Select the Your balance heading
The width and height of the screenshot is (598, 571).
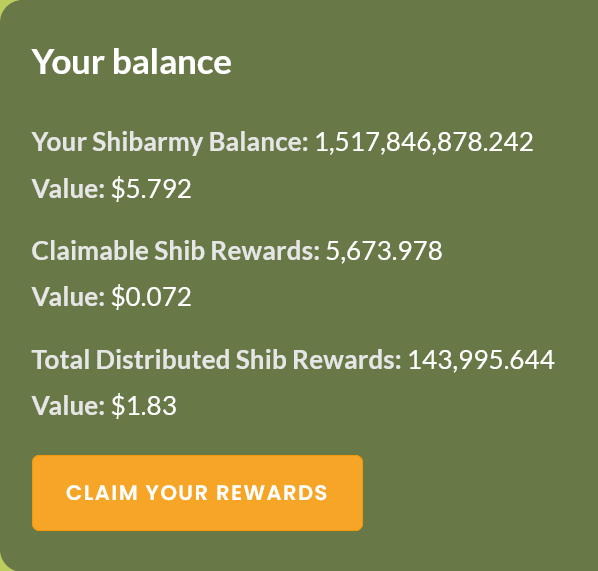[132, 62]
